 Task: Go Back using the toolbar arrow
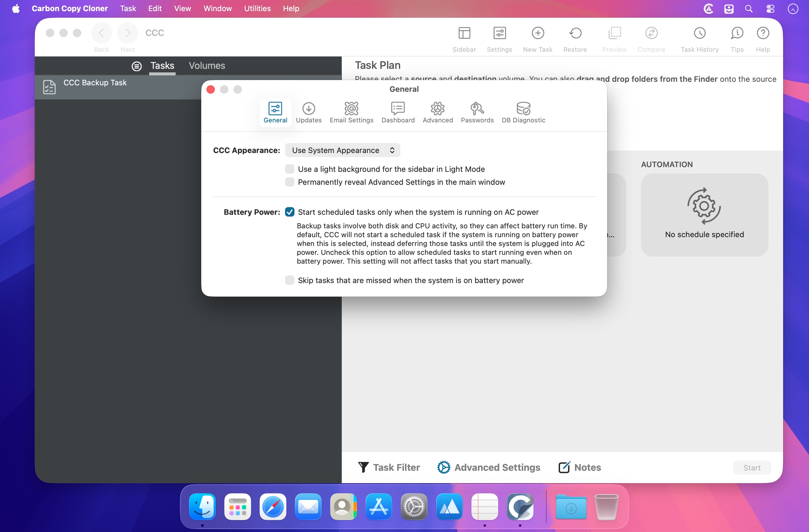tap(101, 33)
